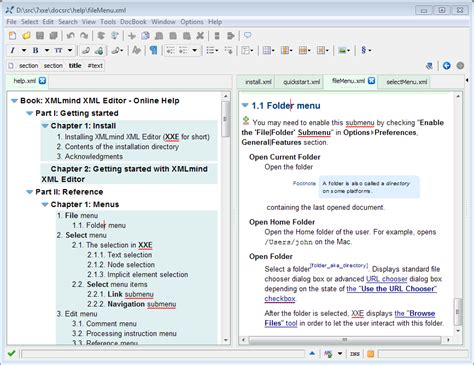Click the blue back arrow navigation icon
Viewport: 474px width, 365px height.
(447, 66)
